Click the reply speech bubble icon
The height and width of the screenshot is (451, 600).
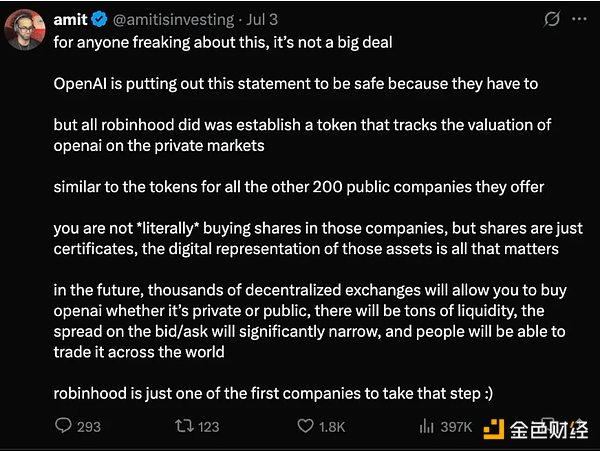63,425
